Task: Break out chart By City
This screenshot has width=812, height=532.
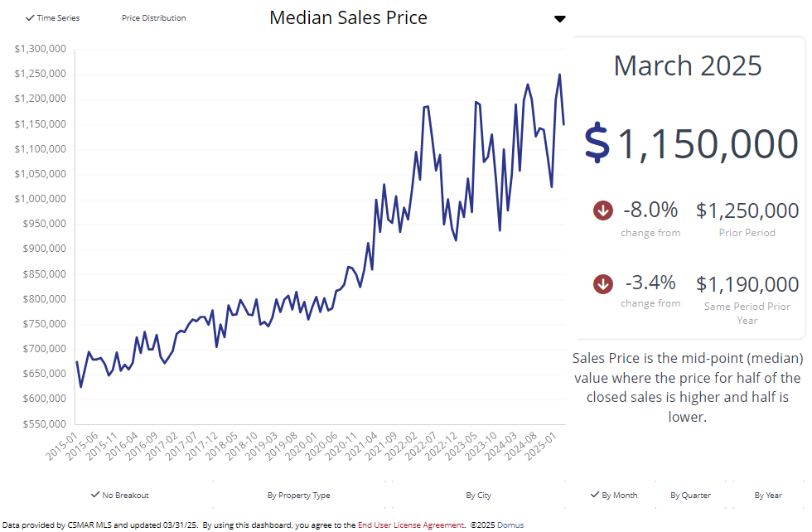Action: tap(478, 495)
